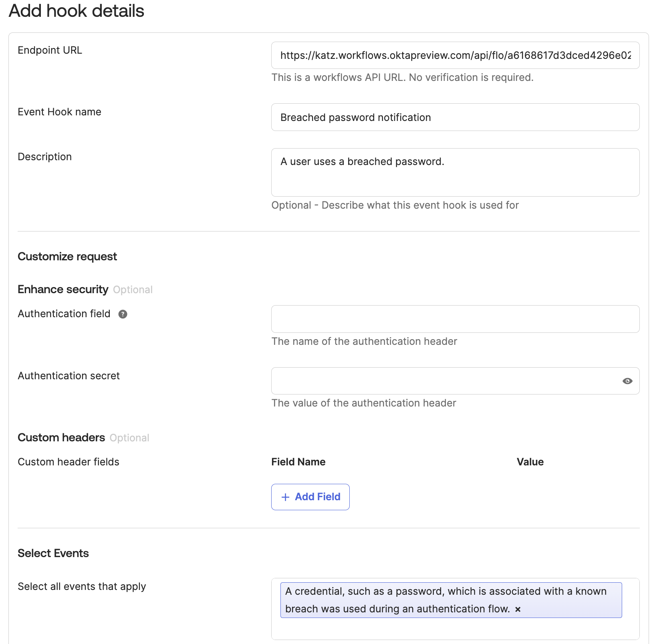
Task: Click the Add Field button
Action: [x=310, y=497]
